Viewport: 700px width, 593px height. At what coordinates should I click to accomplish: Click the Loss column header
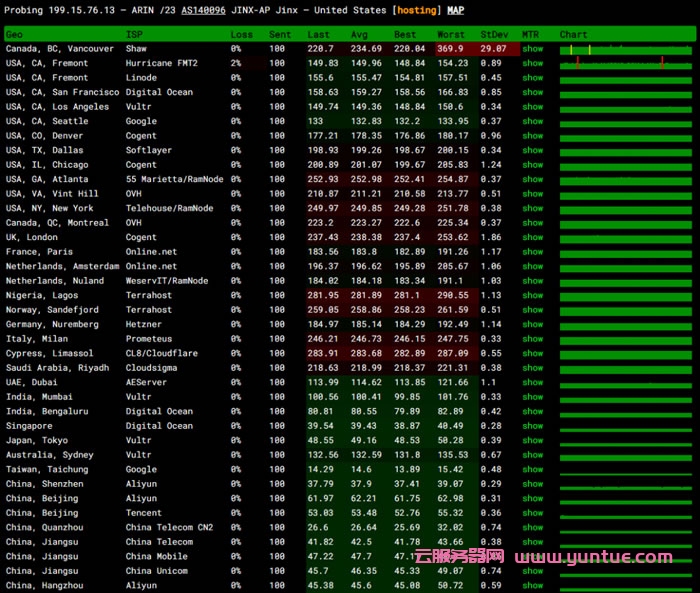241,35
